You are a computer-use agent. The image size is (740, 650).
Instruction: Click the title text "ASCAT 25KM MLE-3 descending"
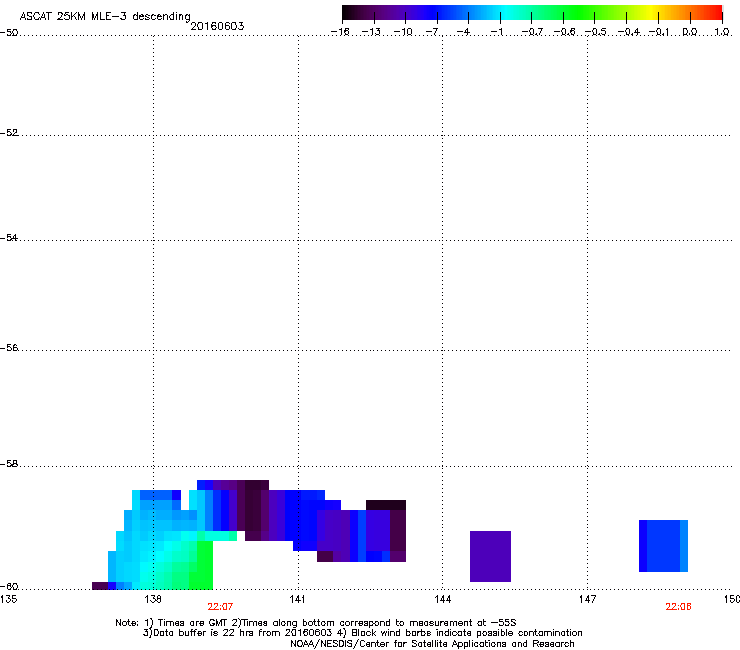tap(105, 16)
